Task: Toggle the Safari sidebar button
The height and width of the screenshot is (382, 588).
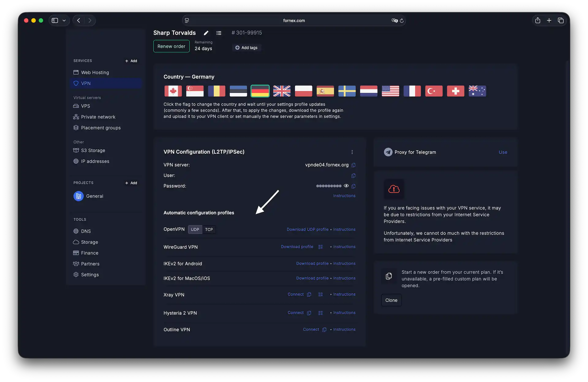Action: [x=55, y=21]
